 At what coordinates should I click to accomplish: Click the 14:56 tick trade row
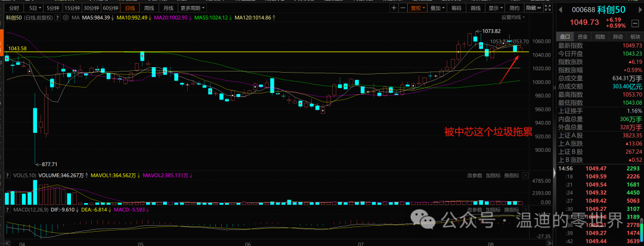pyautogui.click(x=600, y=169)
